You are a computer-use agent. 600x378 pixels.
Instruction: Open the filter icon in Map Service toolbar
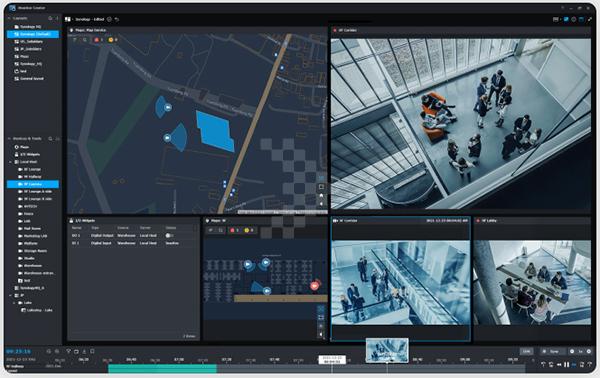coord(75,40)
